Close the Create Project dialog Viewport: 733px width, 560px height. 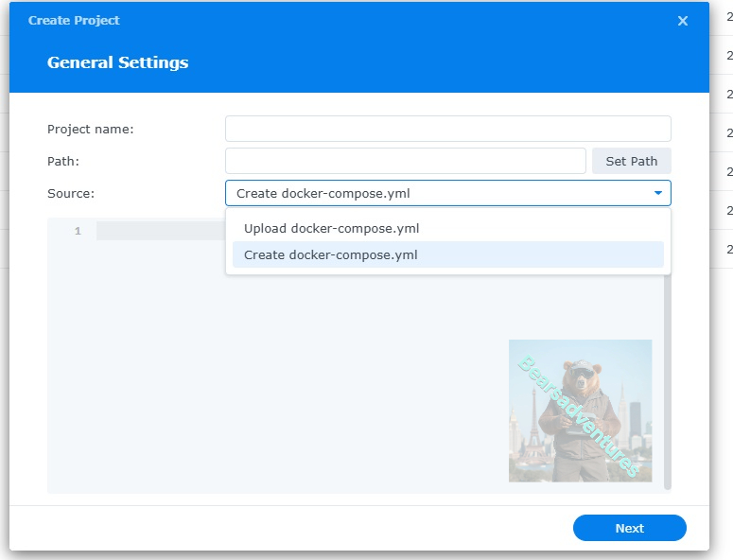click(x=683, y=21)
